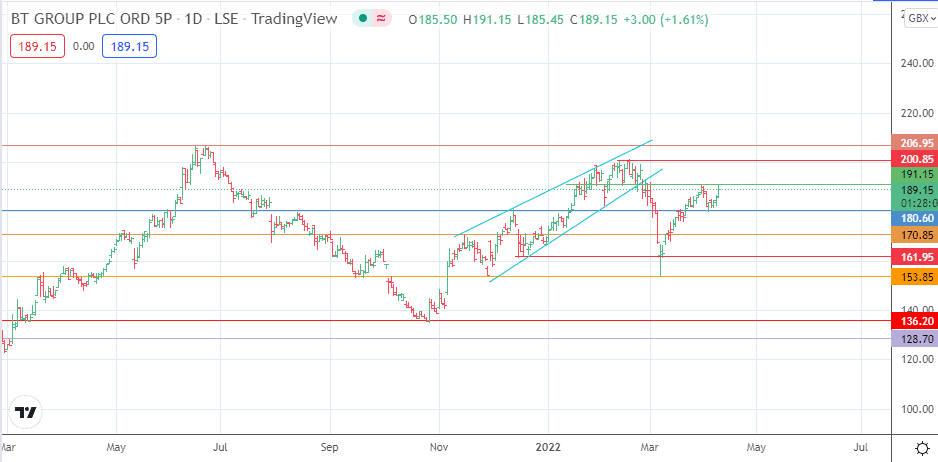Click the 240.00 price axis tick
Screen dimensions: 938x462
click(916, 63)
